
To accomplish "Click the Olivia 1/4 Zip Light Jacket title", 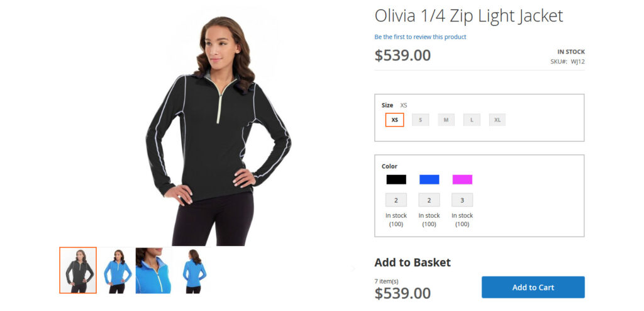I will tap(469, 16).
